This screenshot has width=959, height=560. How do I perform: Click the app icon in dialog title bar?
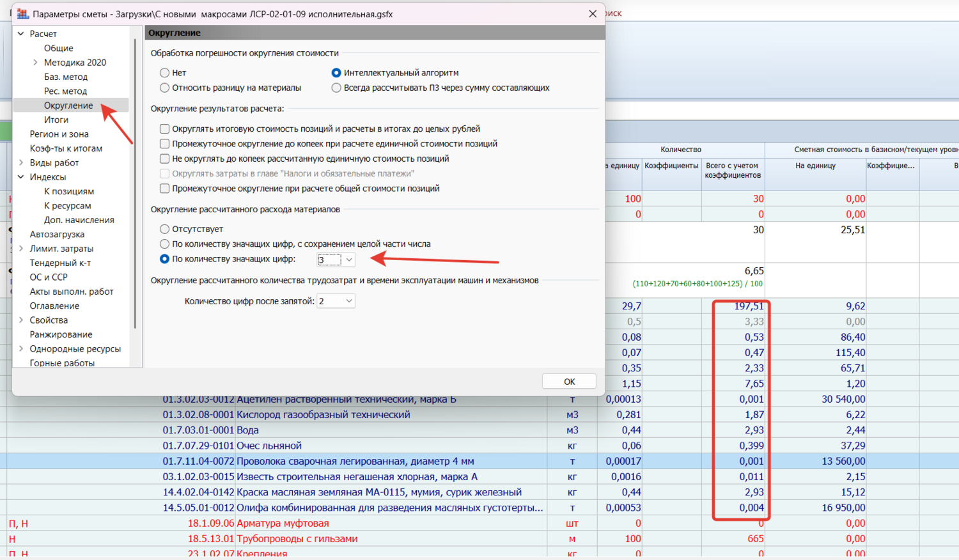tap(23, 14)
